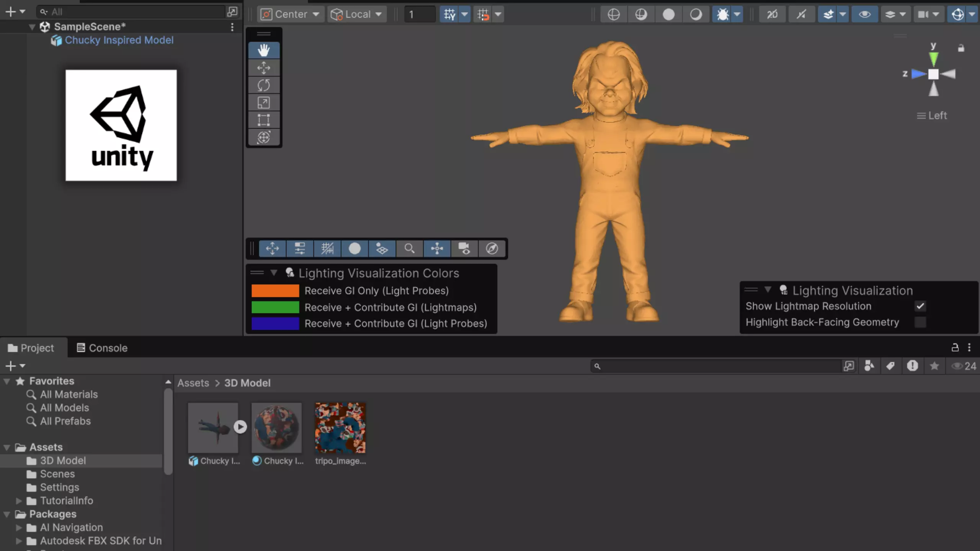Open the Center pivot dropdown
Image resolution: width=980 pixels, height=551 pixels.
[291, 14]
